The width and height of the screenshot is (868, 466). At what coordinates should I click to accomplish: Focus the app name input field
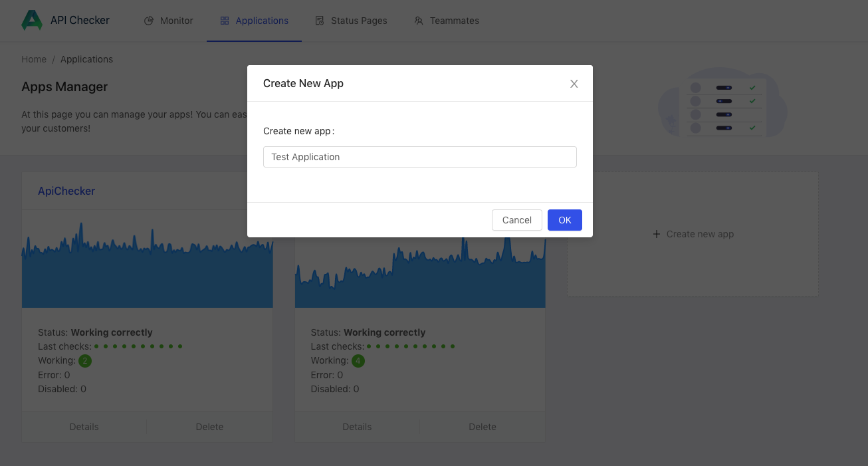(x=419, y=157)
